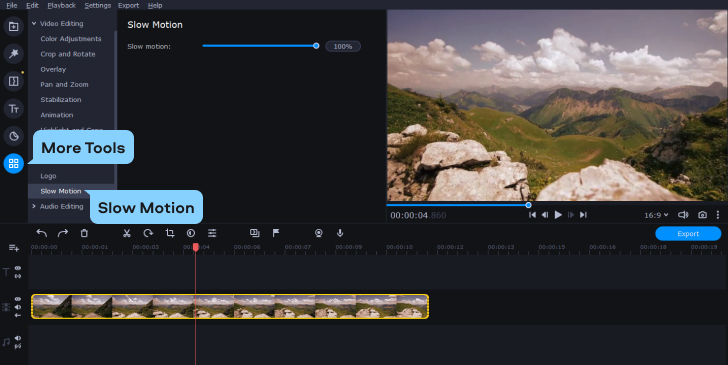Screen dimensions: 728x365
Task: Open the Transitions sidebar tab
Action: 13,81
